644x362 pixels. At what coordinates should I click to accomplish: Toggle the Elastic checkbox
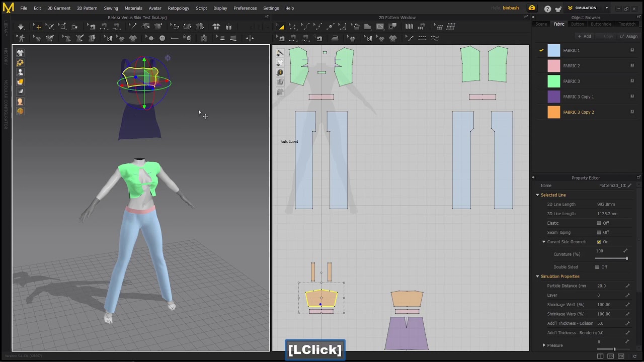(599, 223)
